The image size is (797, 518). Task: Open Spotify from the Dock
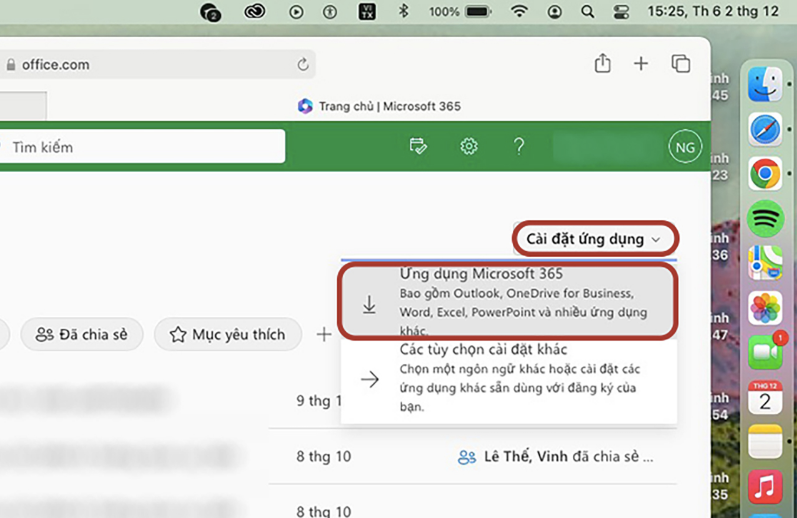click(765, 218)
